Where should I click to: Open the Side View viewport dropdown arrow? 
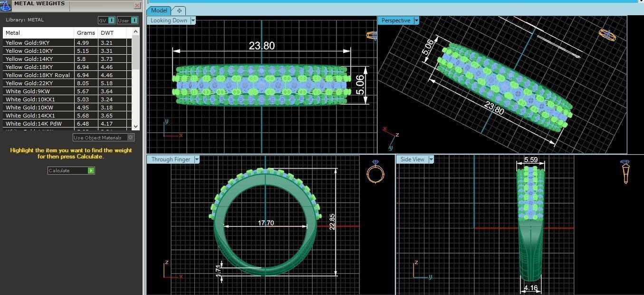coord(431,159)
